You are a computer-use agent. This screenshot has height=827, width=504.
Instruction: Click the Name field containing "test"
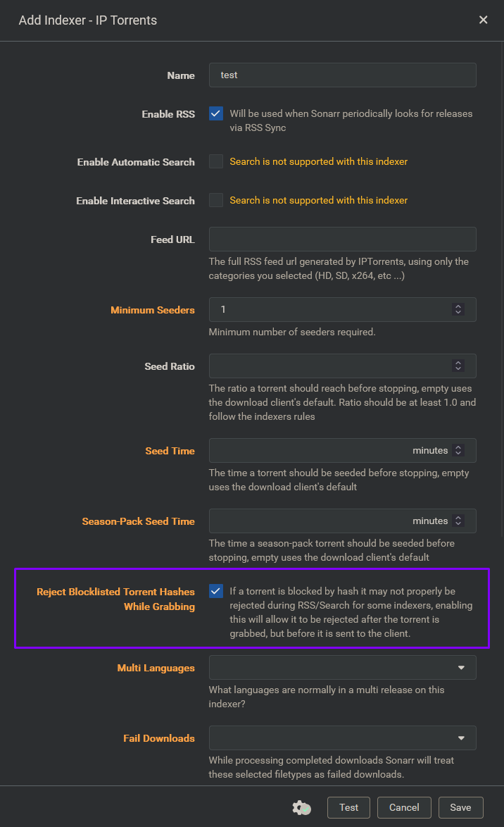click(342, 75)
